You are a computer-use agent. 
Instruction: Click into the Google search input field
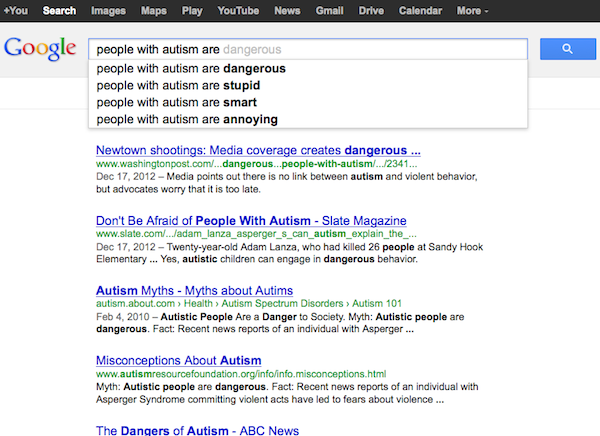click(x=308, y=49)
